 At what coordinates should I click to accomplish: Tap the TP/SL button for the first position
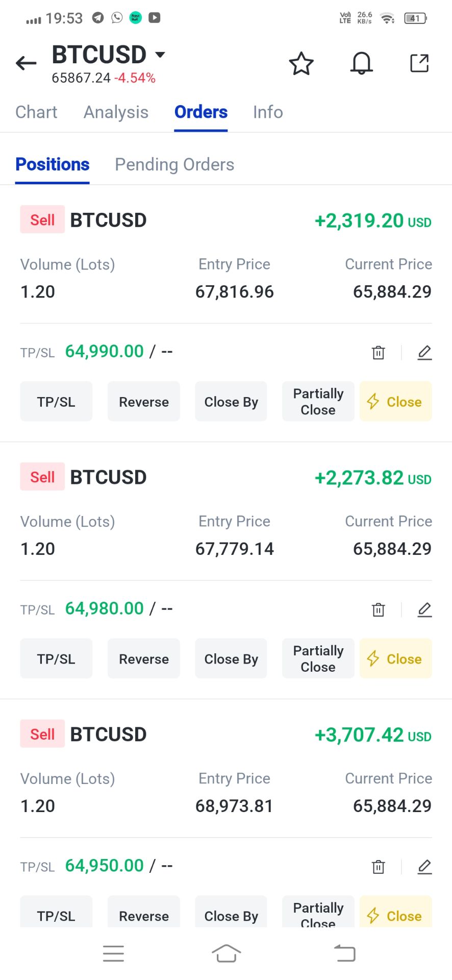pos(56,402)
